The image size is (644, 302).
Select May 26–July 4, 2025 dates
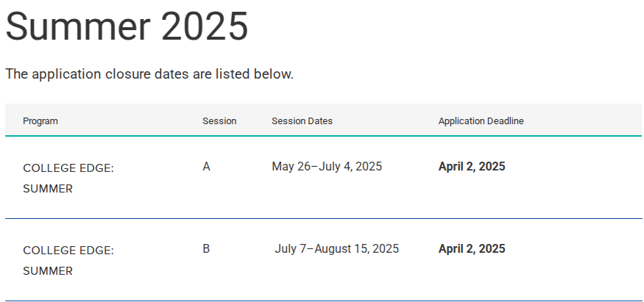[327, 166]
